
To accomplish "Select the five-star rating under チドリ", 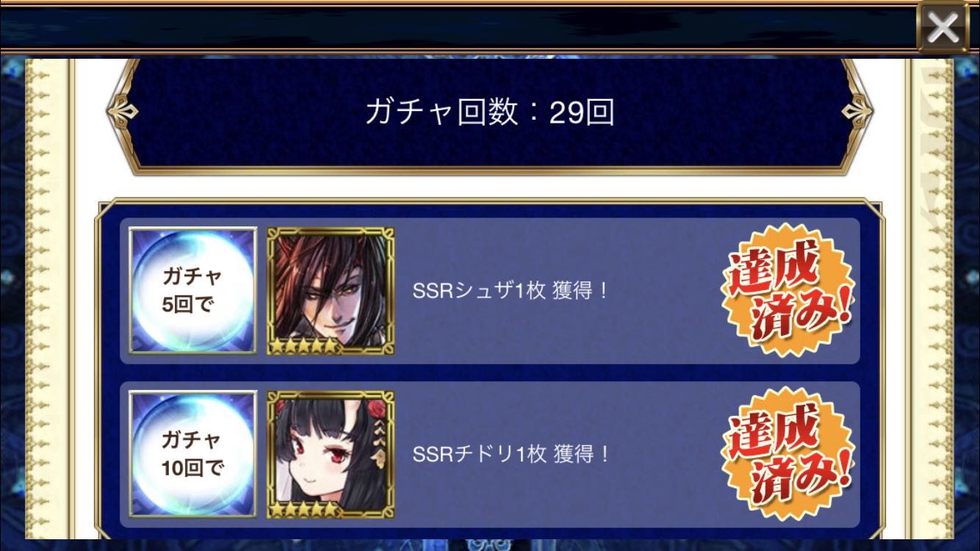I will click(304, 508).
